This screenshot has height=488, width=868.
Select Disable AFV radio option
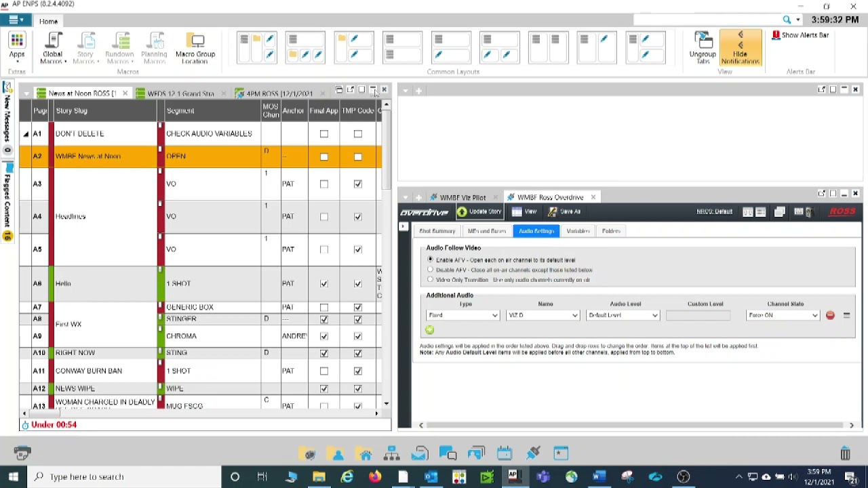tap(430, 270)
